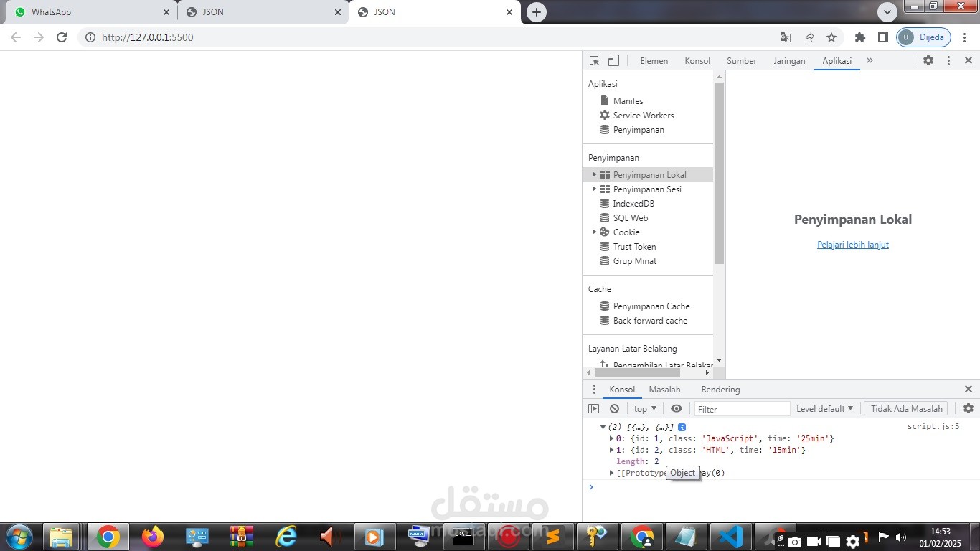Open the drawer three-dot menu beside Konsol

click(x=593, y=390)
